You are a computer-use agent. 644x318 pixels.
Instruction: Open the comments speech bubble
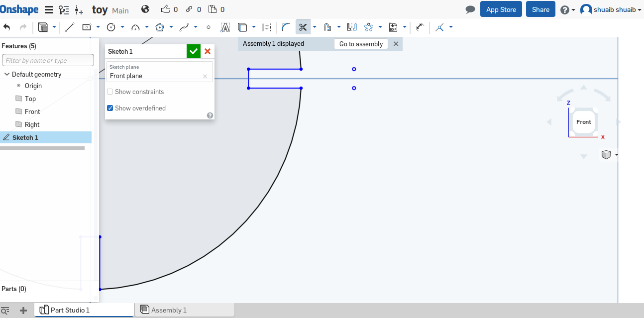click(x=470, y=9)
